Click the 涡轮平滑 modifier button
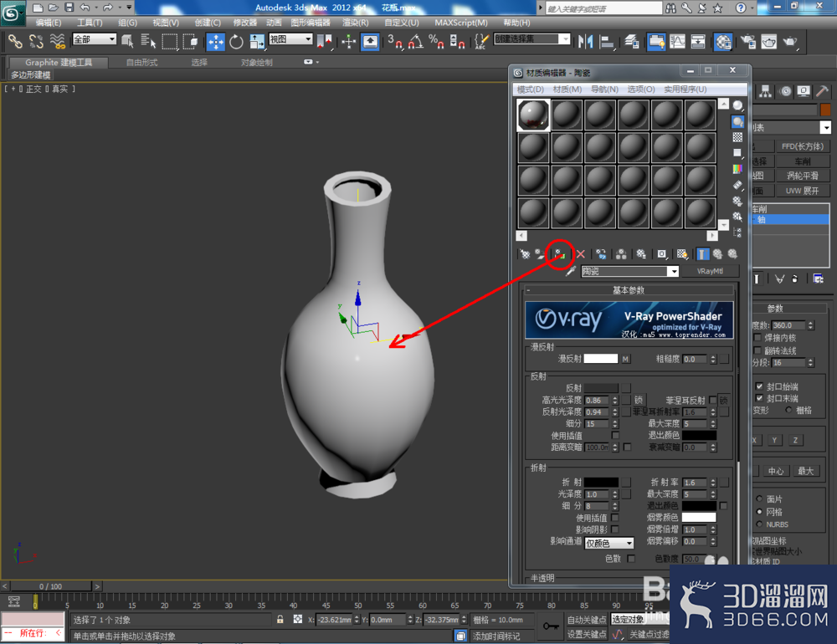This screenshot has height=644, width=837. point(803,176)
